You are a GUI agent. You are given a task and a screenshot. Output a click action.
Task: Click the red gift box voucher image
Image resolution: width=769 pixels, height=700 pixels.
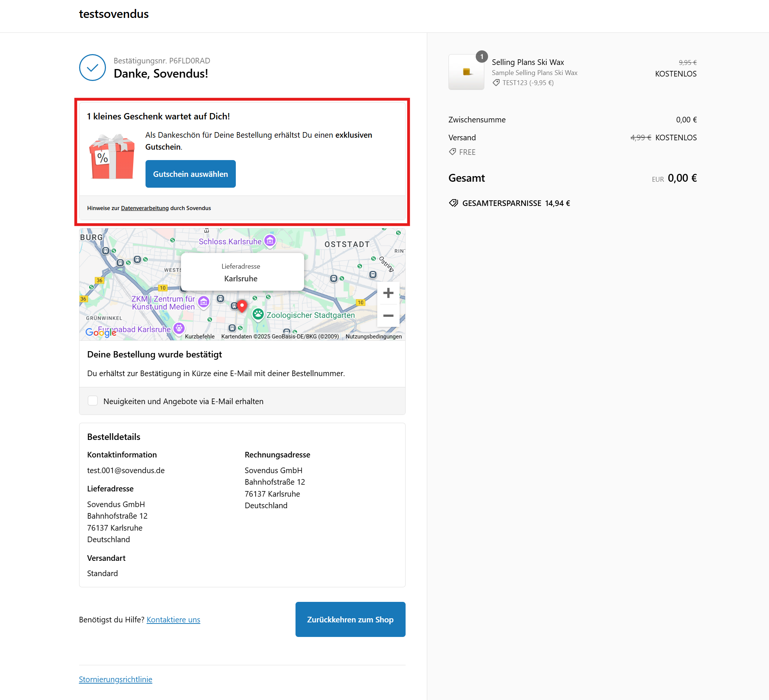tap(112, 157)
